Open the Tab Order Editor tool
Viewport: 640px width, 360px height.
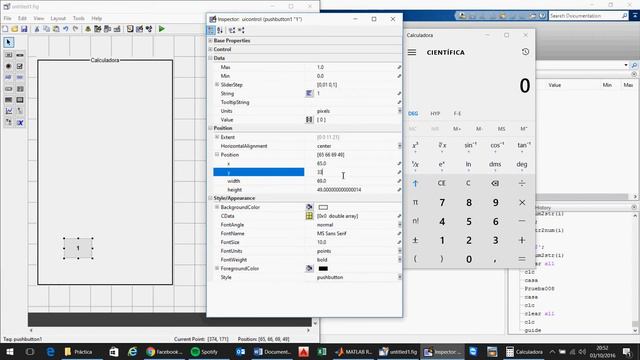click(x=107, y=29)
